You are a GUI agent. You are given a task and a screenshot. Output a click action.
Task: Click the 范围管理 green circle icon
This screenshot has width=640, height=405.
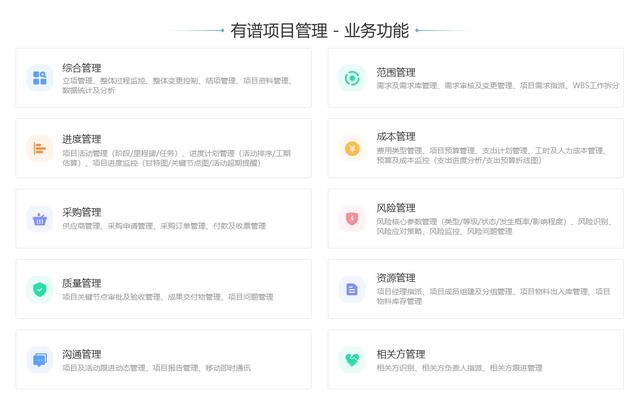pos(352,78)
